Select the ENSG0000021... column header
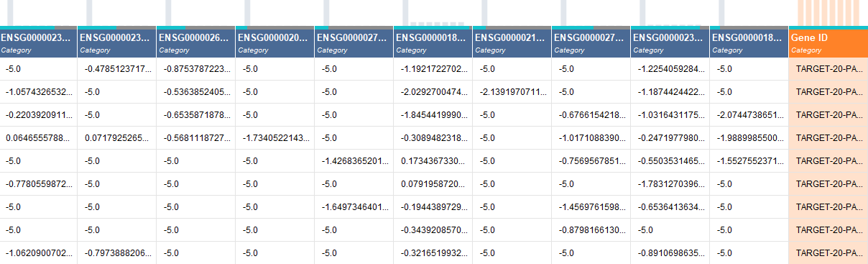The height and width of the screenshot is (264, 868). (512, 43)
